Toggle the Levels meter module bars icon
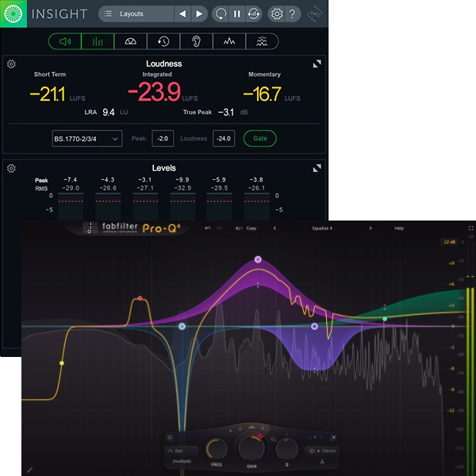The height and width of the screenshot is (476, 476). pos(98,41)
